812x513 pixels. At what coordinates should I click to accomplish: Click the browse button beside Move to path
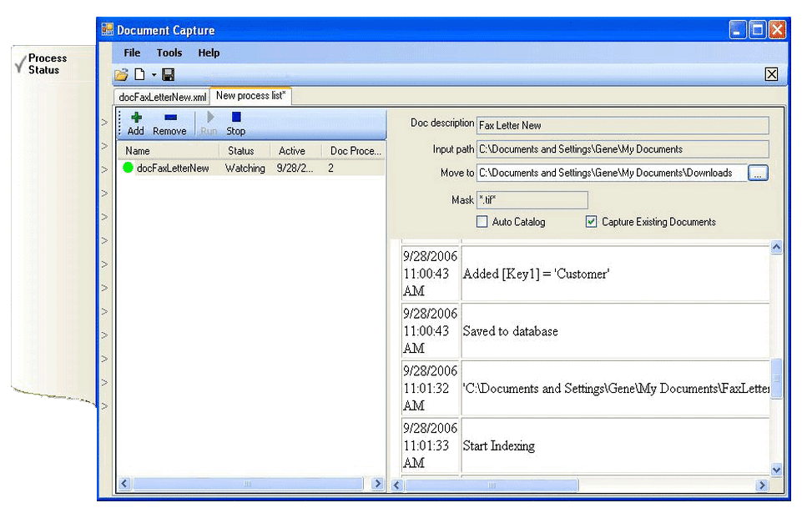[x=759, y=173]
